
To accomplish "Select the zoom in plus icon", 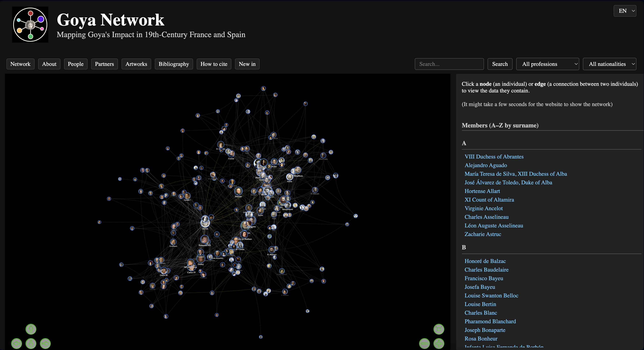I will pos(439,344).
